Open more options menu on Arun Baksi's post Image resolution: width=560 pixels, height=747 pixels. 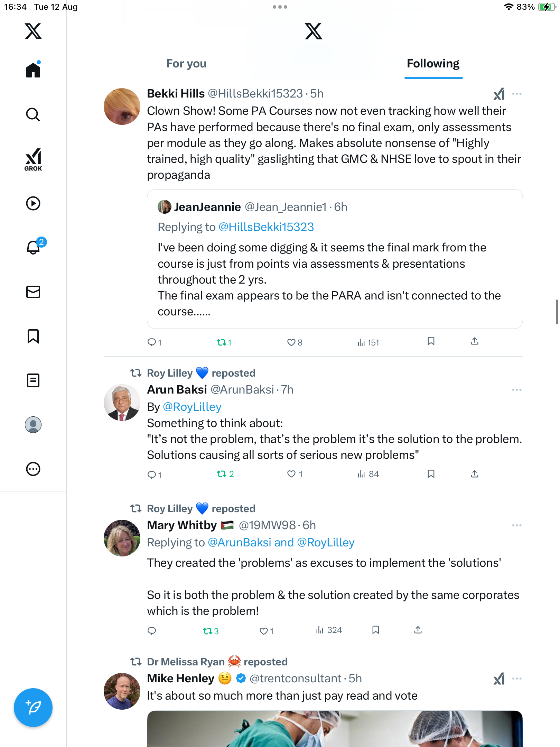[x=517, y=390]
